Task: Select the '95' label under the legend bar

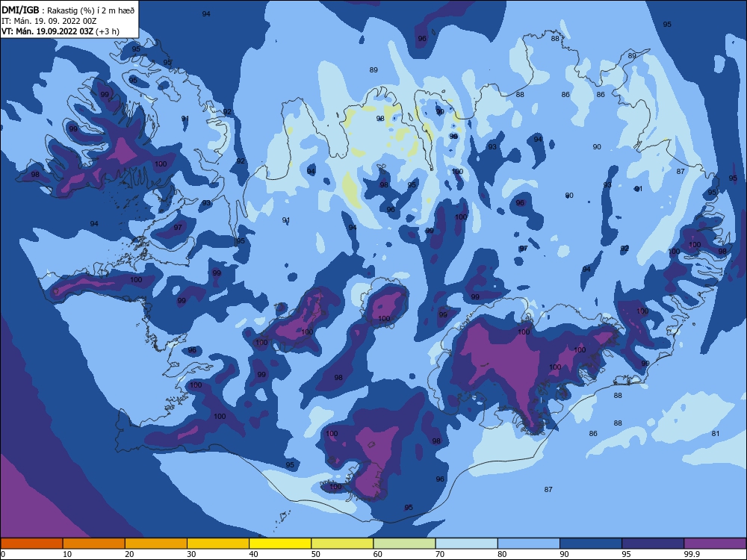Action: pos(627,554)
